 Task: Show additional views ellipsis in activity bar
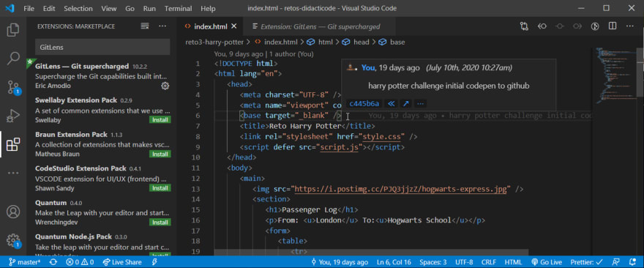click(13, 173)
